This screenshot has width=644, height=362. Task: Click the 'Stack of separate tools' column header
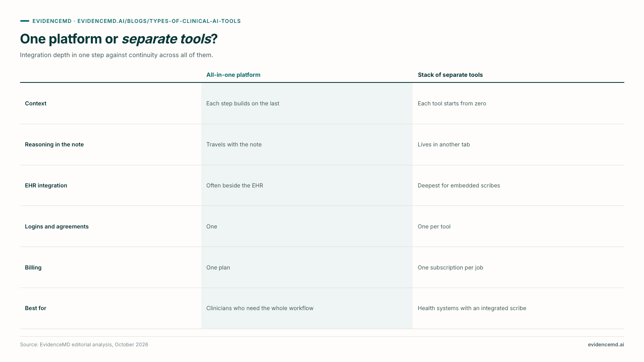[450, 75]
